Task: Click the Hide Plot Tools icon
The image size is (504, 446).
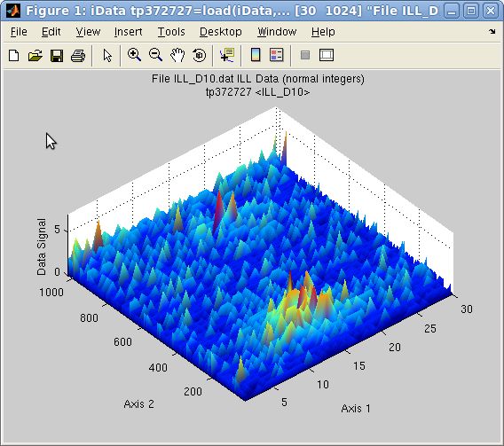Action: tap(305, 55)
